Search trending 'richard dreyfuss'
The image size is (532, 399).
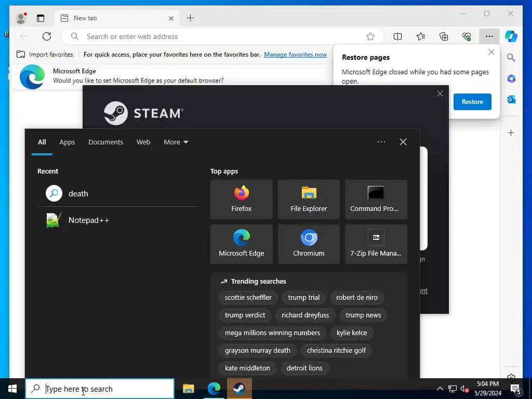click(x=305, y=315)
